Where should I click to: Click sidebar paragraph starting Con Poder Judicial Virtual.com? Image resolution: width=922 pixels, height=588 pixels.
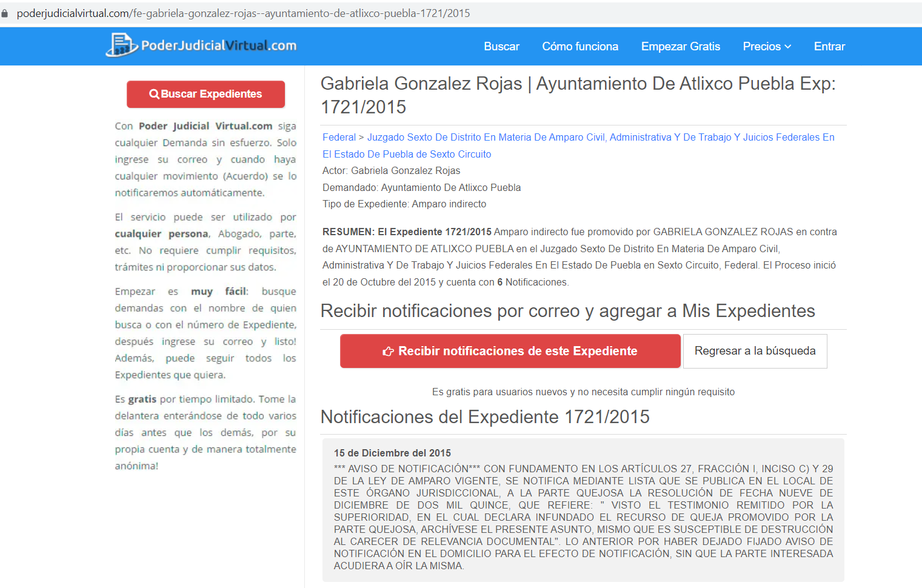(x=205, y=159)
